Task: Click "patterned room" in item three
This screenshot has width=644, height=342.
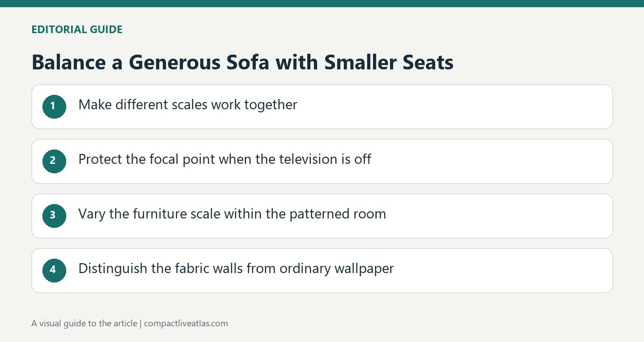Action: tap(338, 214)
